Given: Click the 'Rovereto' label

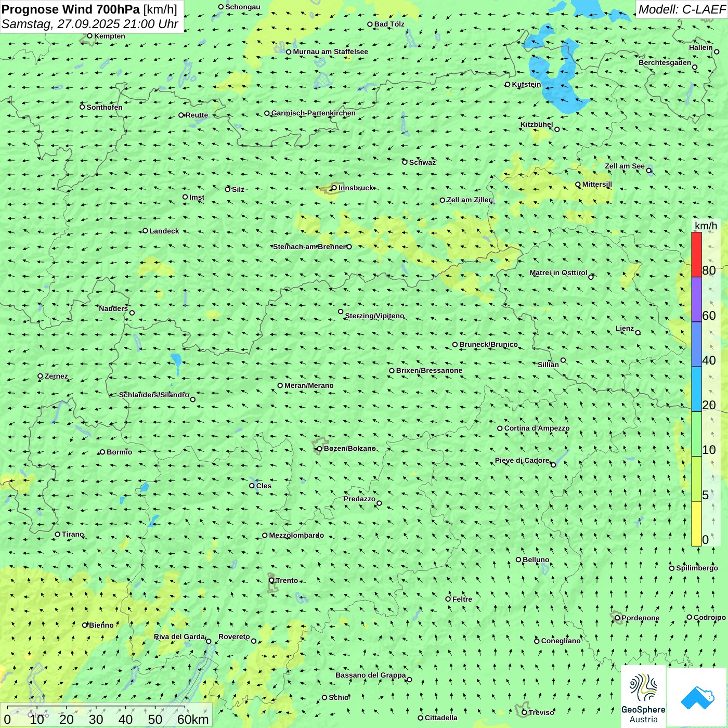Looking at the screenshot, I should (234, 636).
